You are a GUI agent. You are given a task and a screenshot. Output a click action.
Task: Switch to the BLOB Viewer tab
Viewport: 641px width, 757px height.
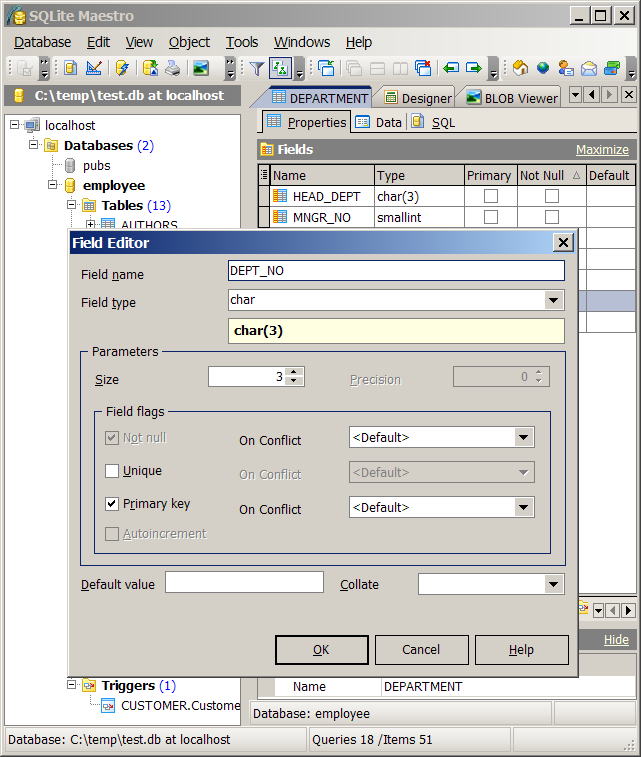pyautogui.click(x=512, y=98)
